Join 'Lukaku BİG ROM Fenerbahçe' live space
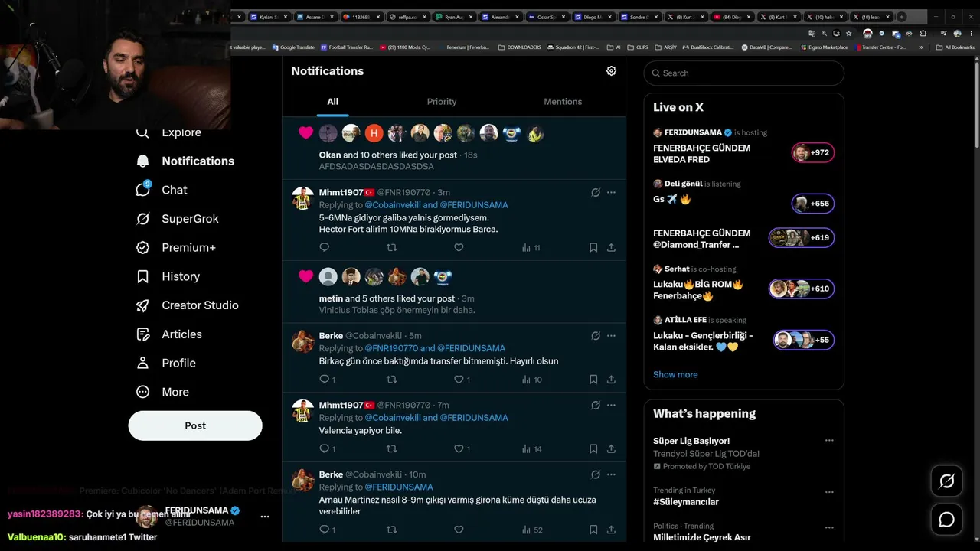The height and width of the screenshot is (551, 980). point(743,284)
